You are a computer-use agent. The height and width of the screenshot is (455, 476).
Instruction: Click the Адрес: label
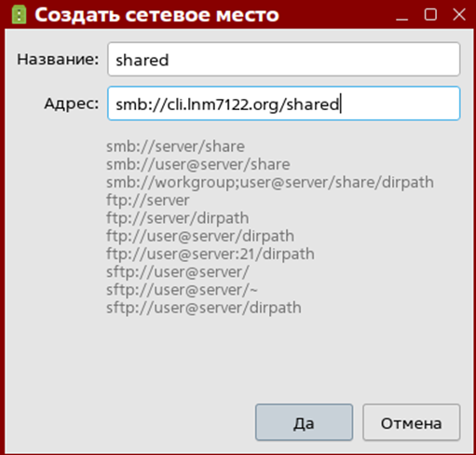point(72,103)
